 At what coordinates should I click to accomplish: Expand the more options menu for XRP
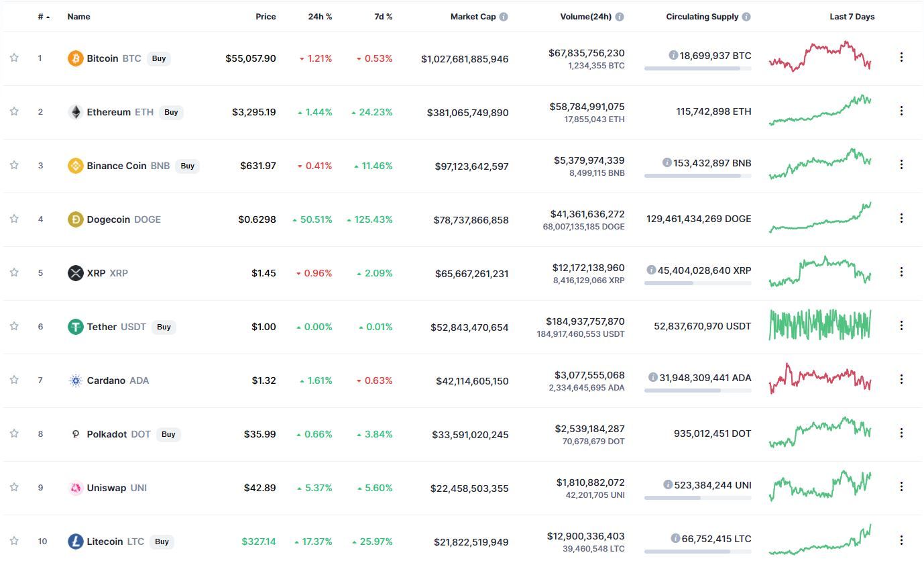pos(901,272)
